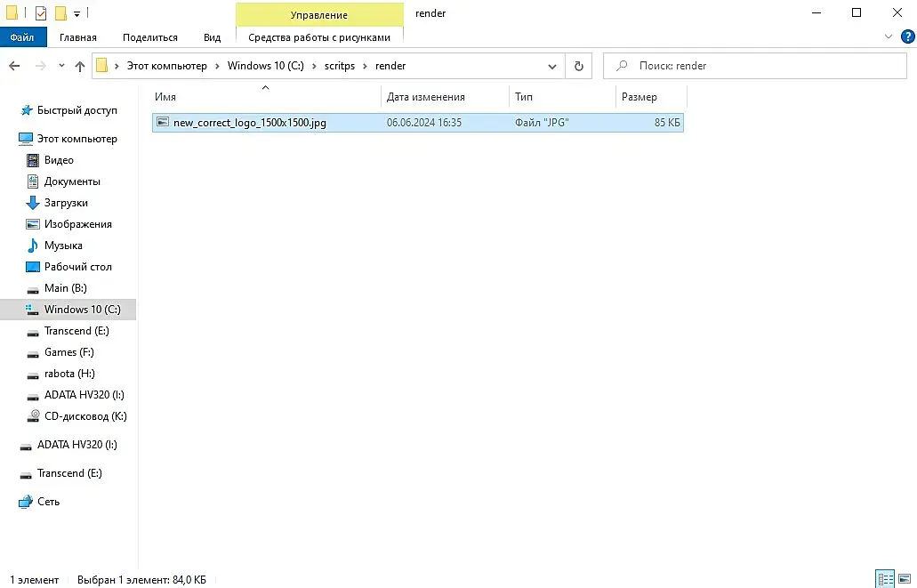Expand the ribbon with chevron
The height and width of the screenshot is (588, 917).
pyautogui.click(x=889, y=36)
